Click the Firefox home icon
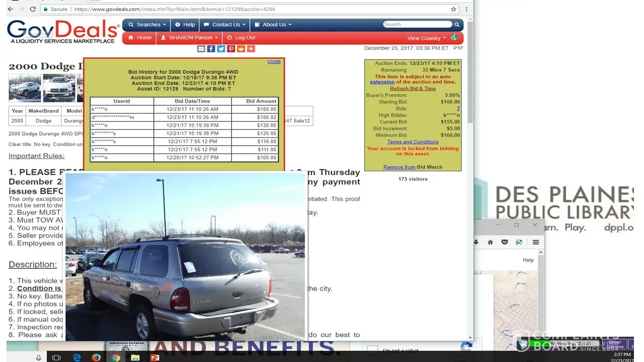The image size is (644, 362). click(490, 242)
